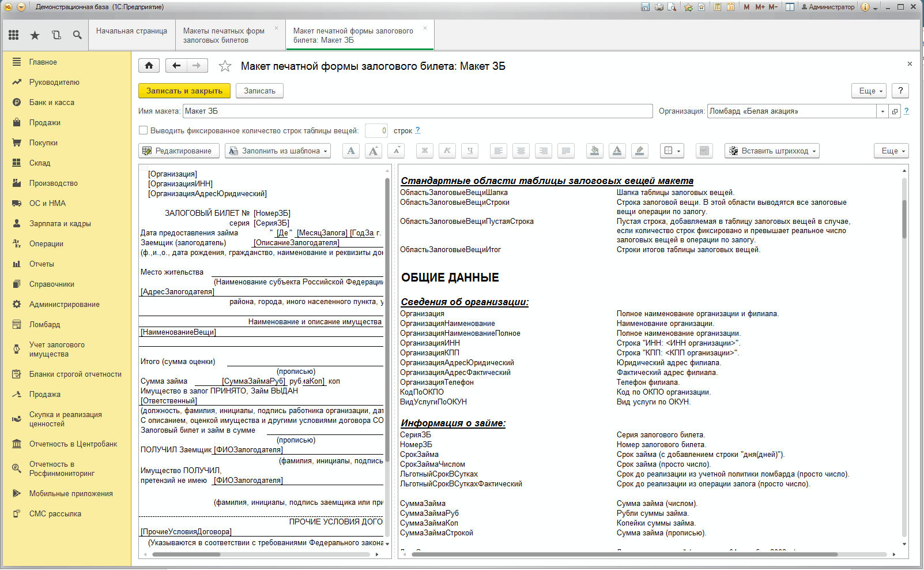
Task: Click the save diskette icon in title bar
Action: (x=645, y=7)
